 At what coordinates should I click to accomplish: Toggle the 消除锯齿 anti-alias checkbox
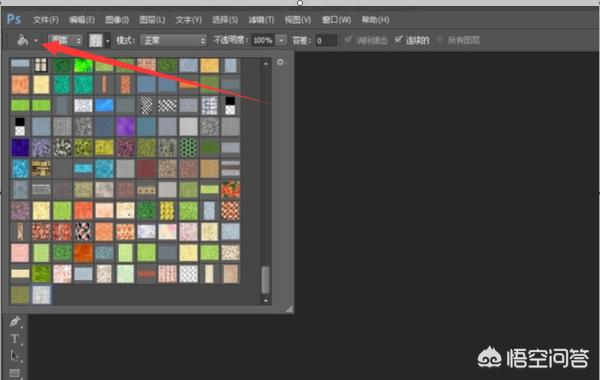pyautogui.click(x=348, y=39)
